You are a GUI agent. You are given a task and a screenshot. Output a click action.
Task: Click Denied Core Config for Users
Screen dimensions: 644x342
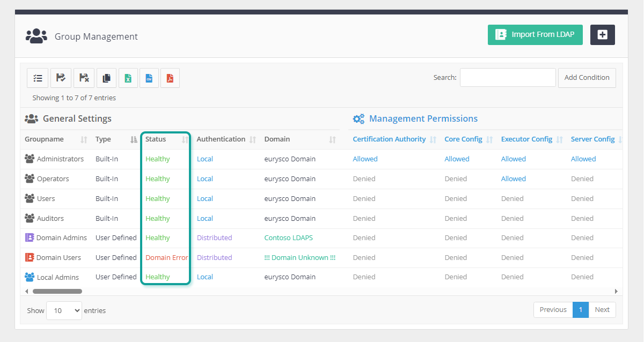[456, 198]
